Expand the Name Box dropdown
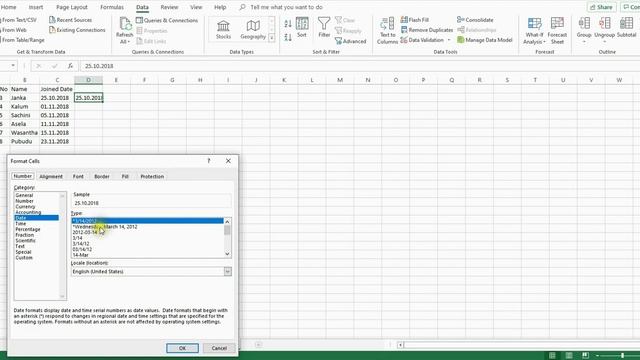The image size is (640, 360). (x=13, y=66)
